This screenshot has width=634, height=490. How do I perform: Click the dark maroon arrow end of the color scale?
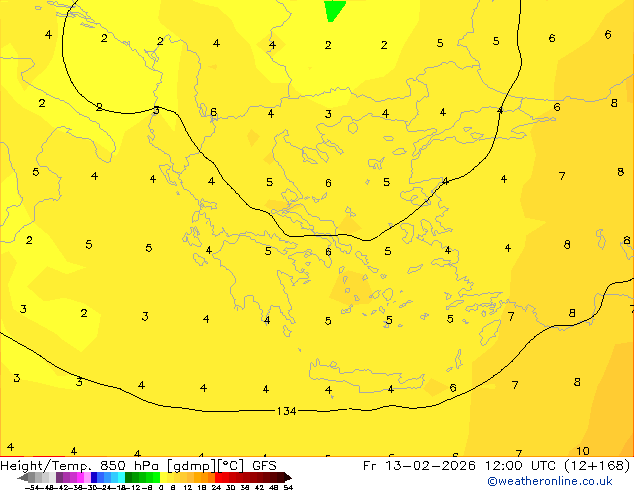(x=287, y=477)
